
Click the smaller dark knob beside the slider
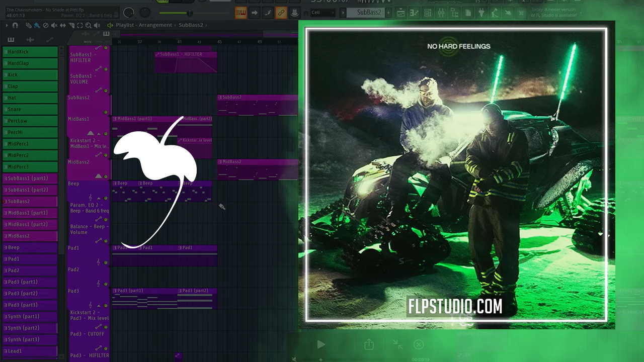145,13
